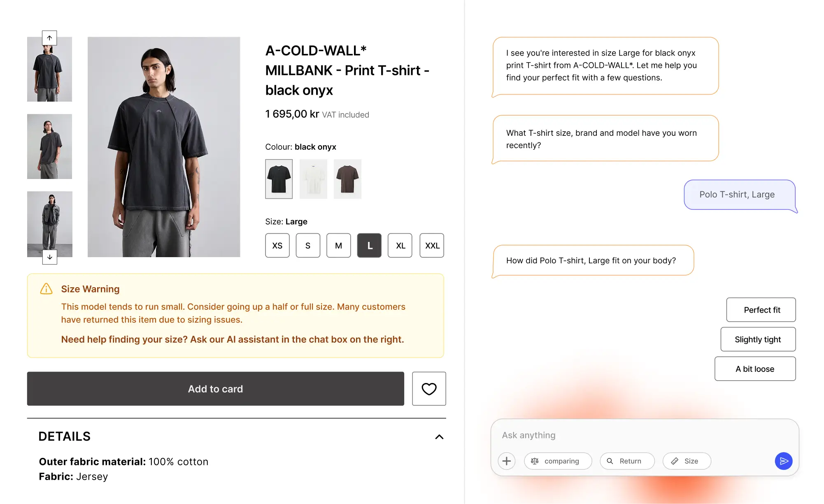Select the Return search chip
Image resolution: width=824 pixels, height=504 pixels.
point(627,461)
